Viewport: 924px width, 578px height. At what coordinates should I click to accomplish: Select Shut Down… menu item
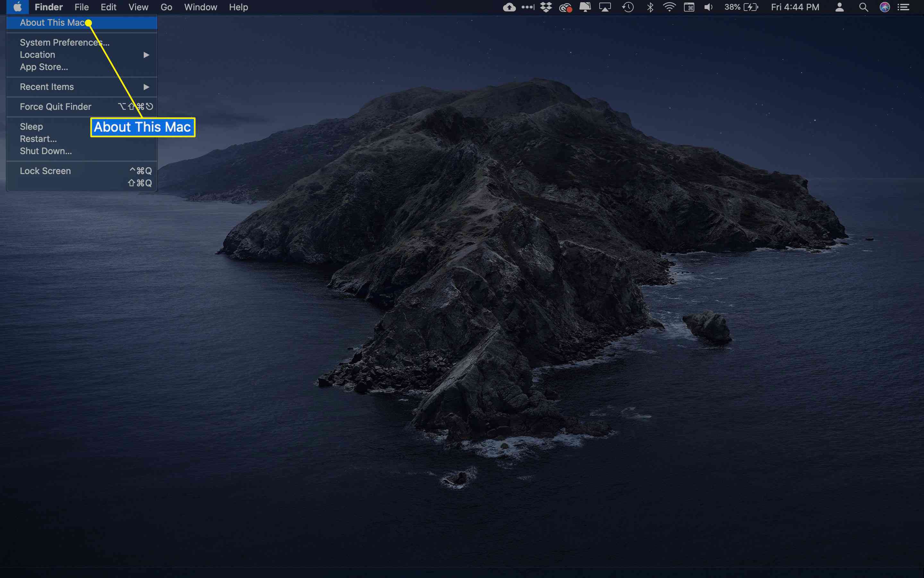[82, 151]
